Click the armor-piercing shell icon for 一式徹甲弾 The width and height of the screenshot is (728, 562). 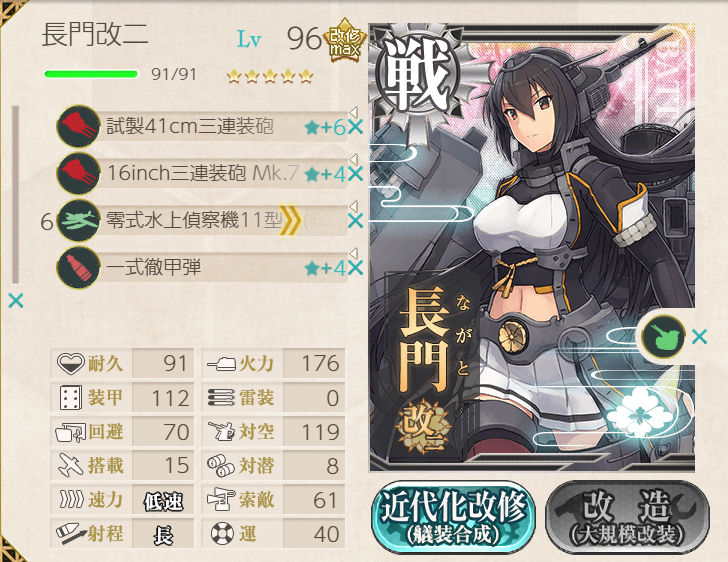[78, 268]
